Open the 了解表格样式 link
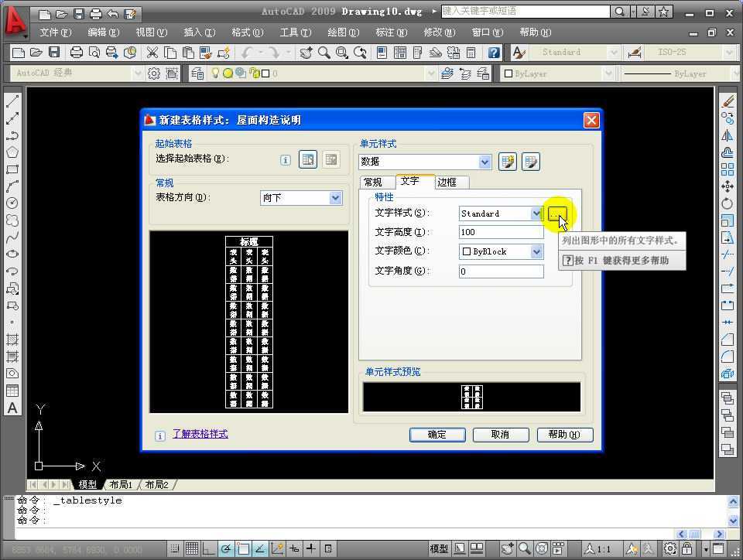Image resolution: width=743 pixels, height=560 pixels. [200, 434]
